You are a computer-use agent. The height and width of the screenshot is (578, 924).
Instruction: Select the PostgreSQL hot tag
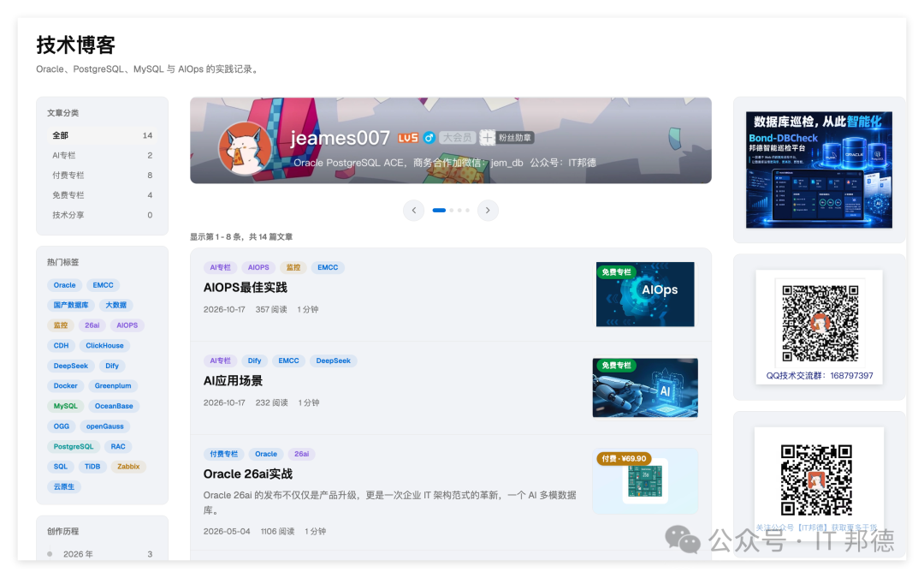(x=74, y=446)
